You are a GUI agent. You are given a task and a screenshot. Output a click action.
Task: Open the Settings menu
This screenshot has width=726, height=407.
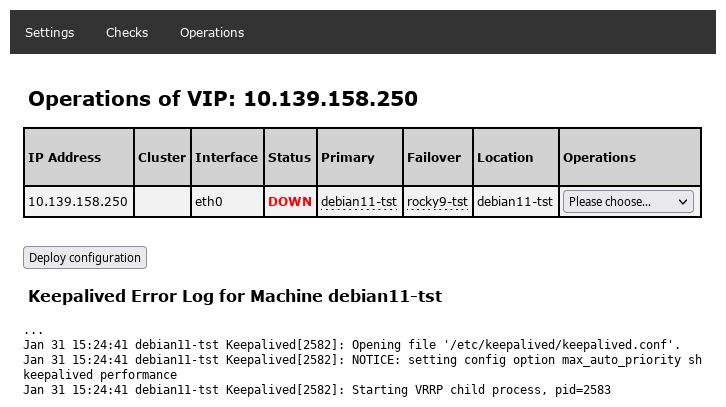[50, 32]
